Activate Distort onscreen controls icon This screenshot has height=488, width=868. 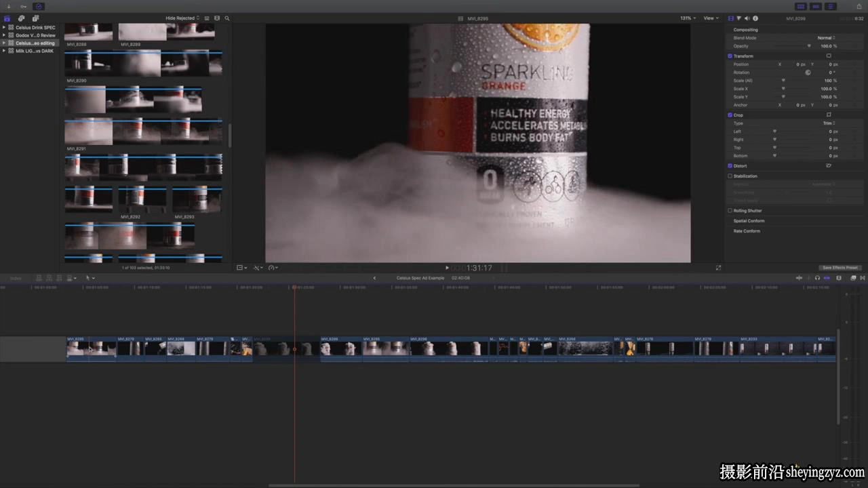coord(829,166)
